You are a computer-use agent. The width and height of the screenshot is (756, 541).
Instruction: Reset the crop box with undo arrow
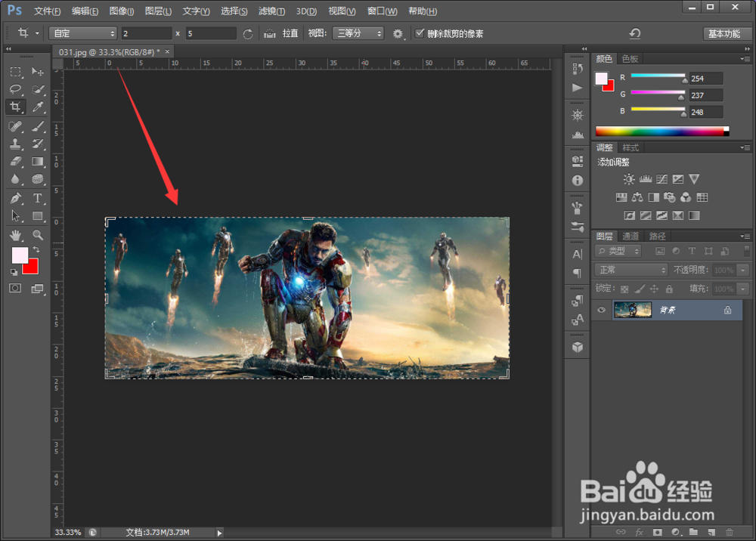point(635,34)
